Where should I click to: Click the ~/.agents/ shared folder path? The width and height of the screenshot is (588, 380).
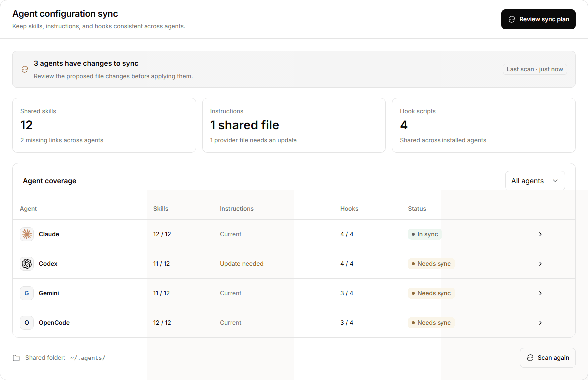click(88, 358)
